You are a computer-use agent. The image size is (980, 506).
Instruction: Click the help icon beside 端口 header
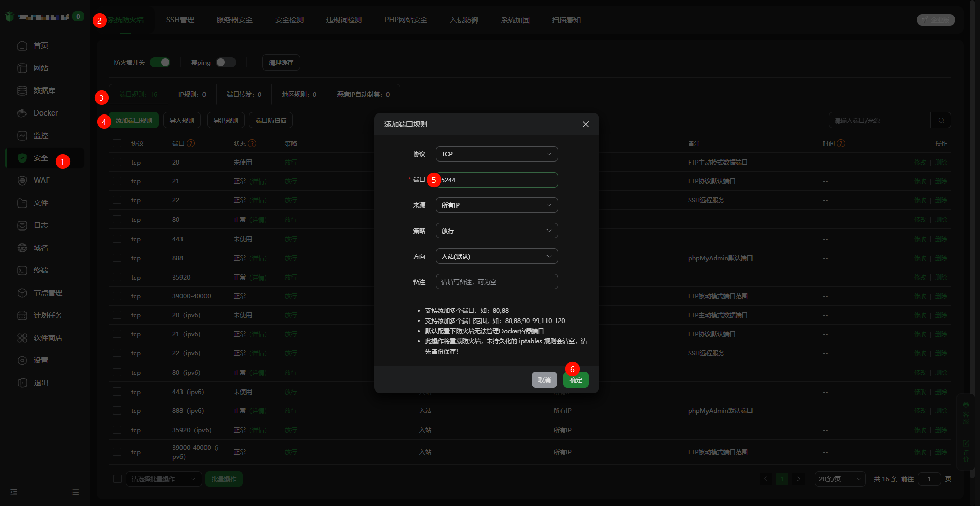pyautogui.click(x=191, y=143)
